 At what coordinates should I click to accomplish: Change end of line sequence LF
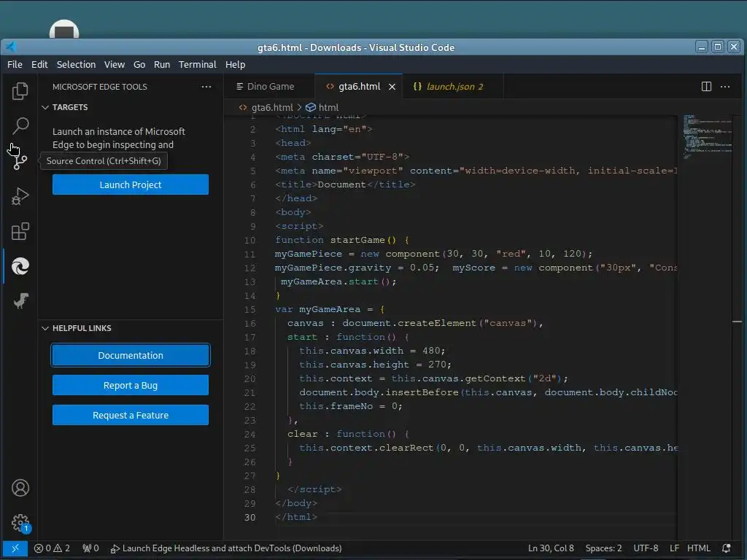[x=675, y=548]
